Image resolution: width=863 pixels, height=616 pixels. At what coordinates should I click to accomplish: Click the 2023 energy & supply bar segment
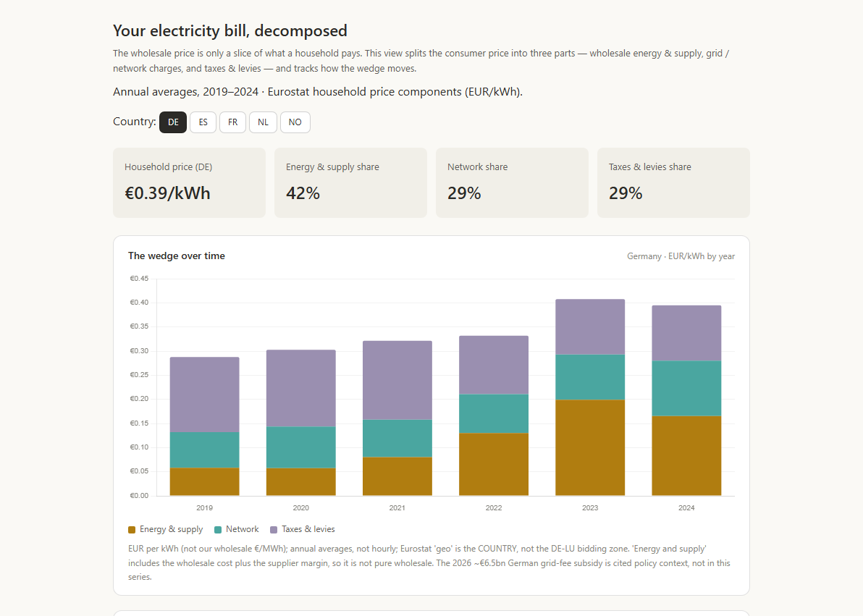coord(590,447)
